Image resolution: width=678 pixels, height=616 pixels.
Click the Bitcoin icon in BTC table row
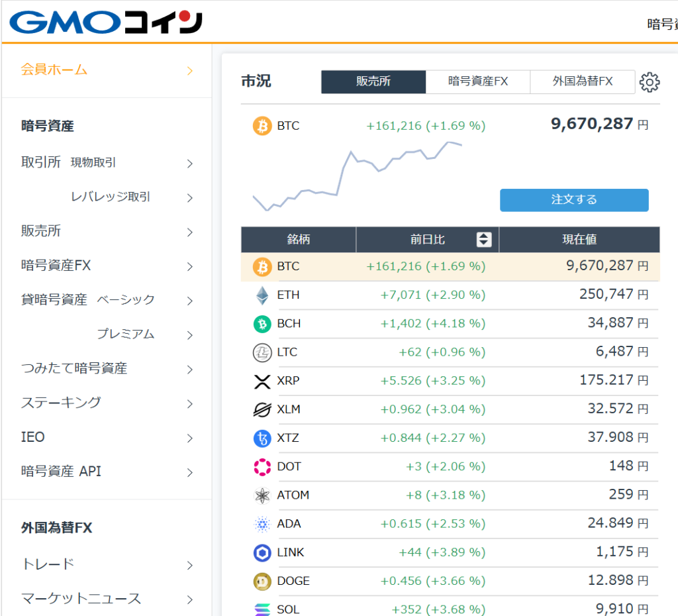click(262, 266)
